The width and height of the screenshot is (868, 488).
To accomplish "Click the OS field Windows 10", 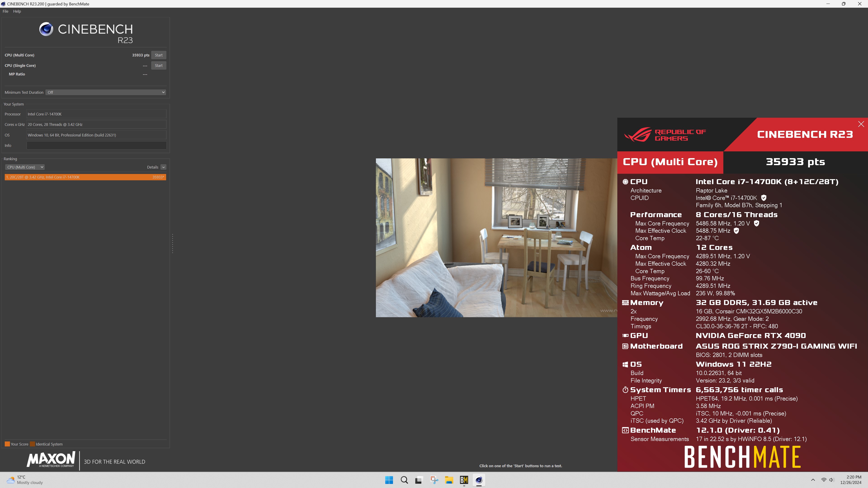I will (96, 135).
